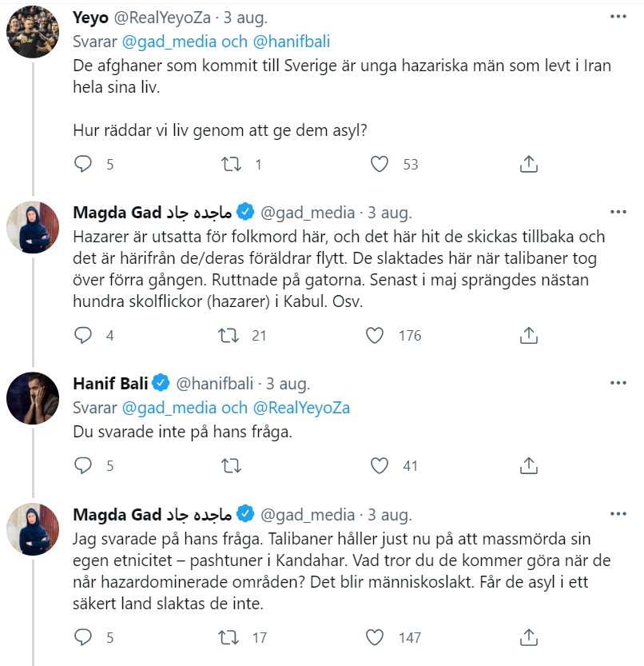Reply to the Magda Gad tweet with 176 likes
This screenshot has width=644, height=666.
[83, 336]
